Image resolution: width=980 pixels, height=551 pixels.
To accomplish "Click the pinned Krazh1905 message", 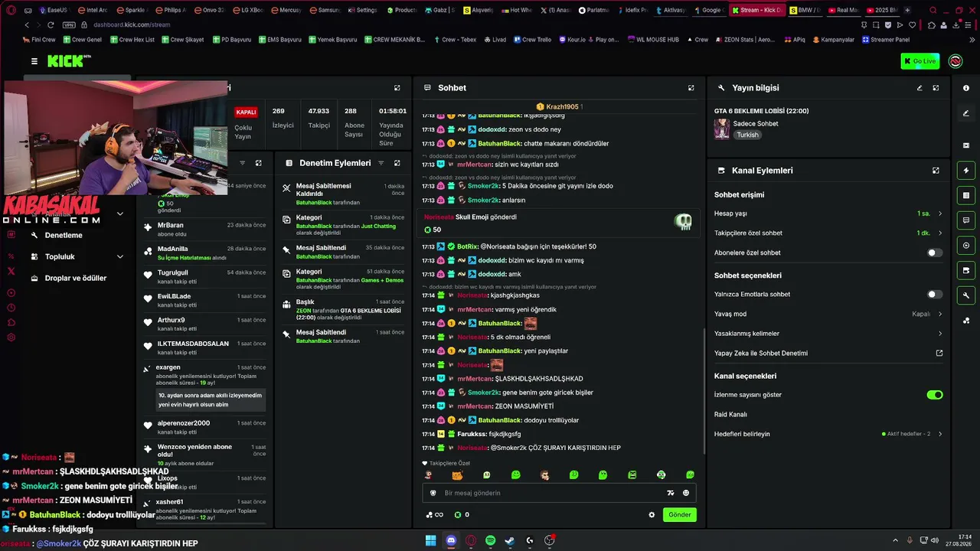I will click(559, 106).
